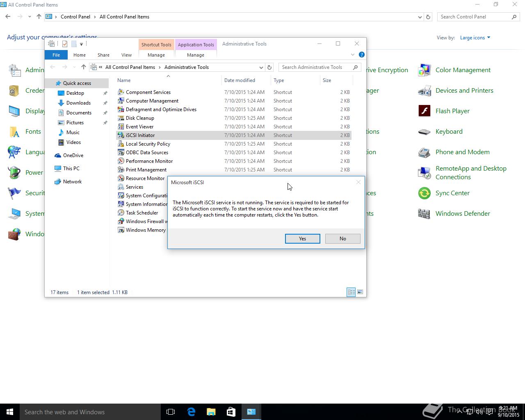Image resolution: width=525 pixels, height=420 pixels.
Task: Open Windows Start menu
Action: [x=10, y=412]
